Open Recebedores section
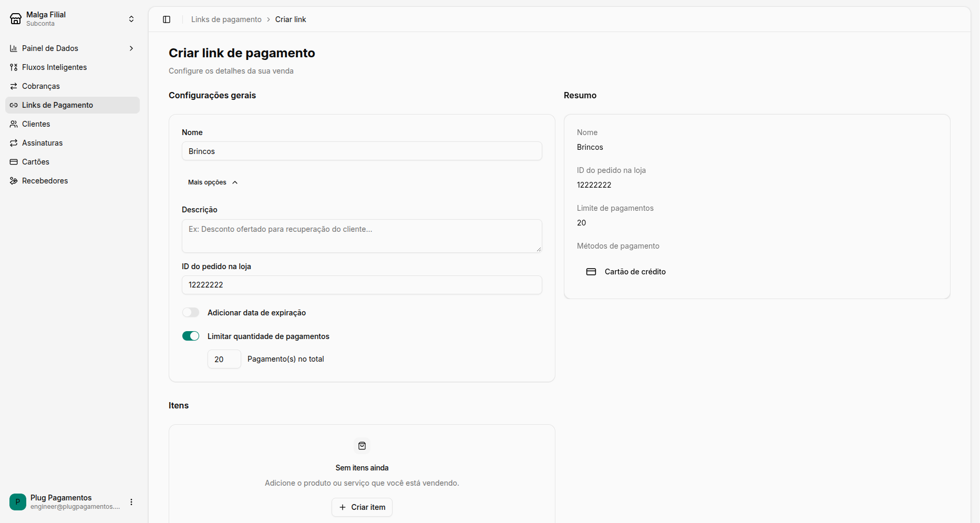The width and height of the screenshot is (980, 523). point(73,181)
